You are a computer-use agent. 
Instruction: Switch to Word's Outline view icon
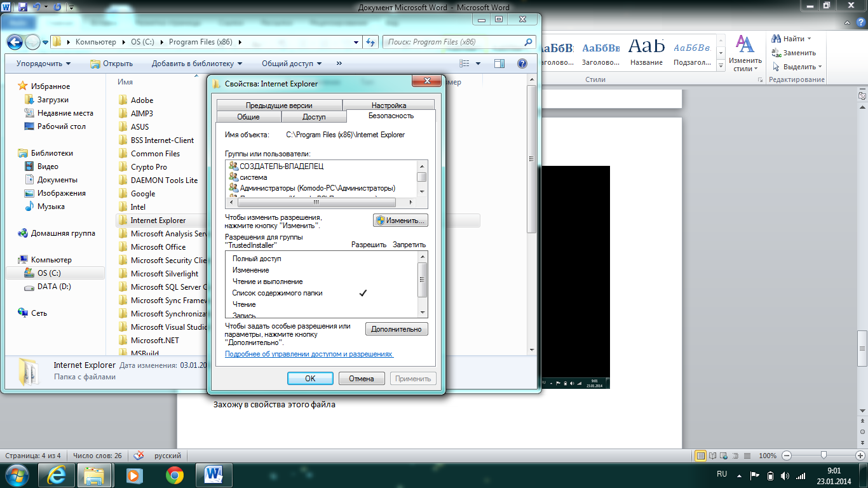pyautogui.click(x=735, y=456)
